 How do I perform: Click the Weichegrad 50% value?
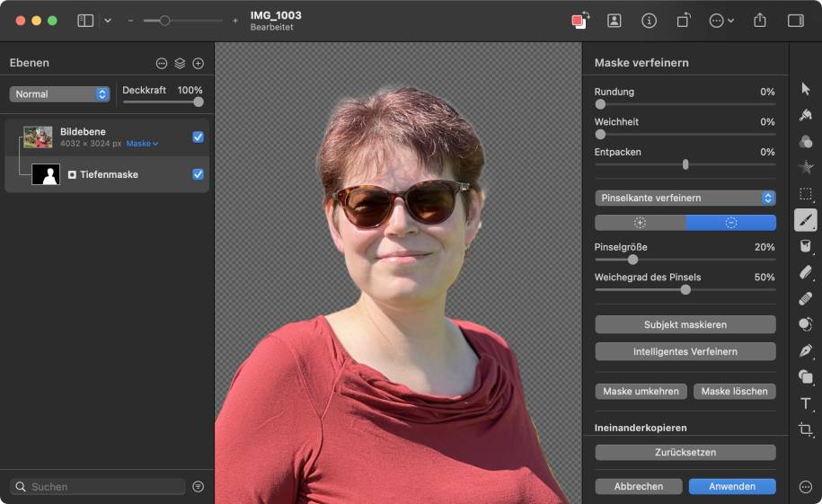click(x=765, y=277)
